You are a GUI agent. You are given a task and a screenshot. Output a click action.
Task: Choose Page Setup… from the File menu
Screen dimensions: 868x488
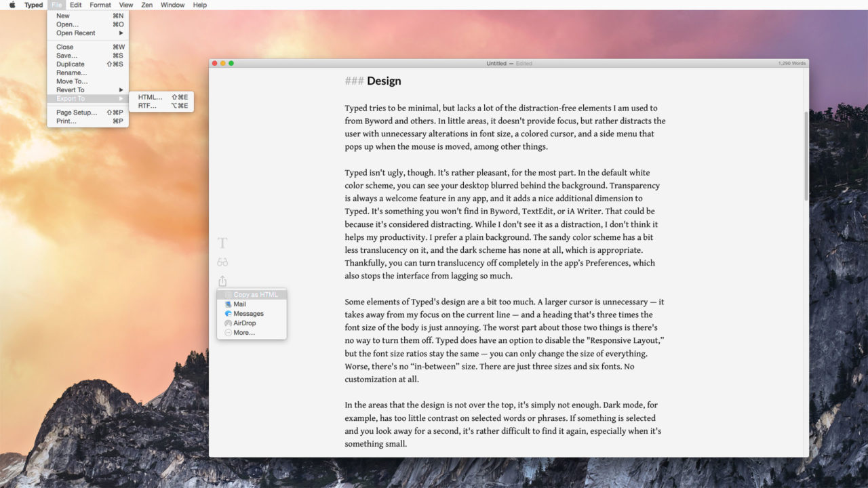[87, 113]
